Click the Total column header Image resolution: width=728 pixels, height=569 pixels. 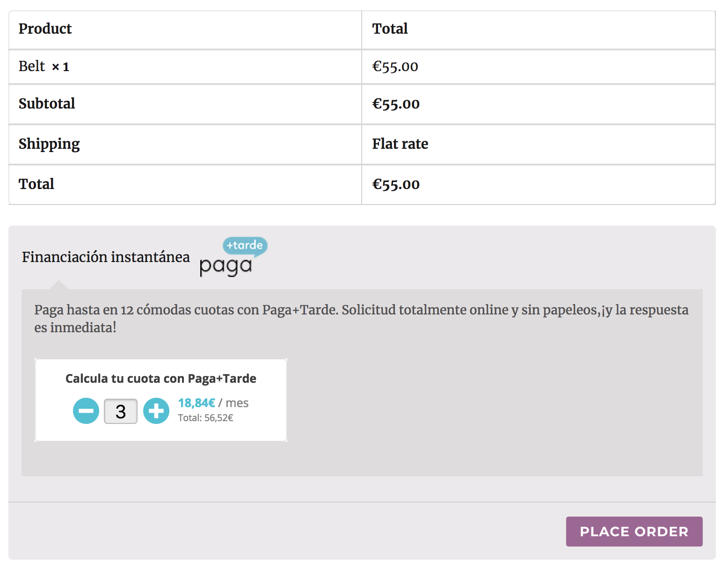tap(390, 29)
